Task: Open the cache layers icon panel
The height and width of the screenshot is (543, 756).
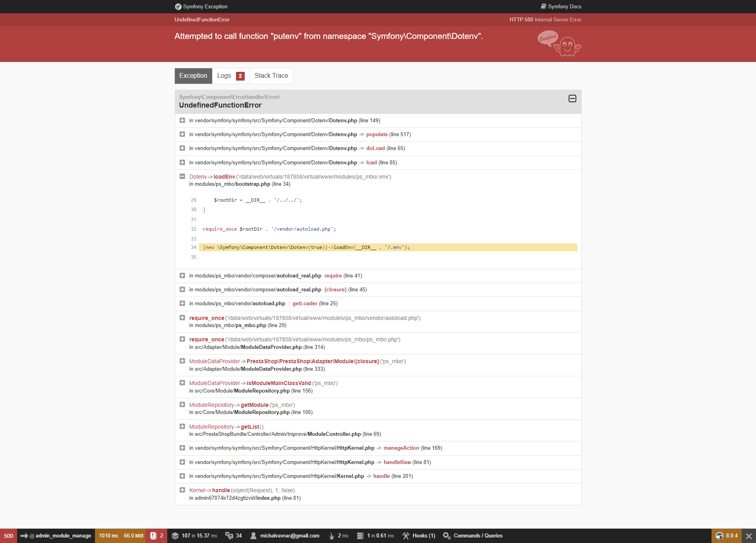Action: [x=175, y=536]
